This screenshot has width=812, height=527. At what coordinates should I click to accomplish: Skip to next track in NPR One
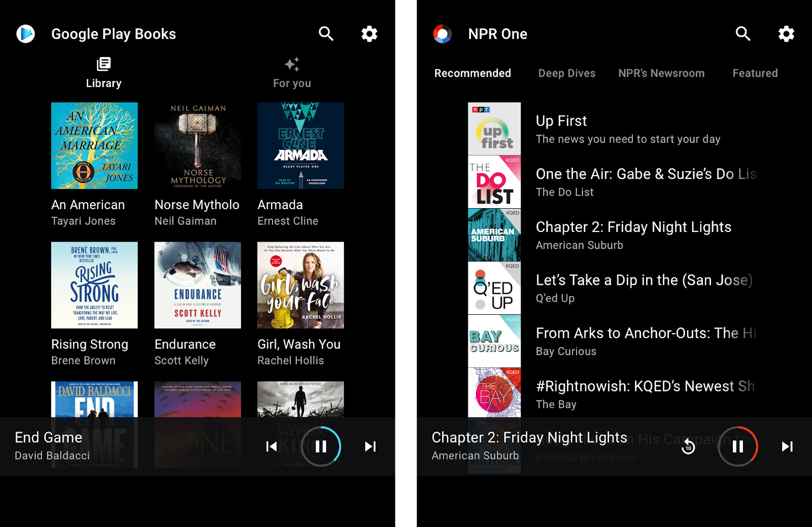[x=787, y=446]
